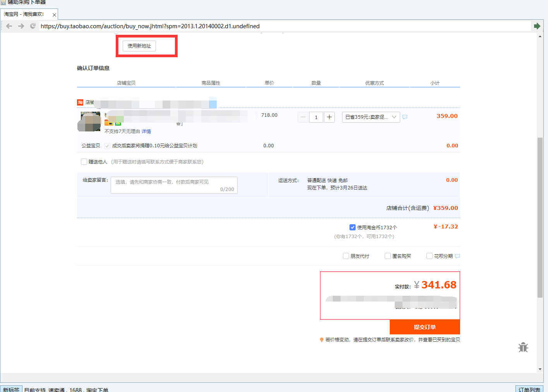This screenshot has width=548, height=392.
Task: Click the bug debug icon
Action: click(523, 347)
